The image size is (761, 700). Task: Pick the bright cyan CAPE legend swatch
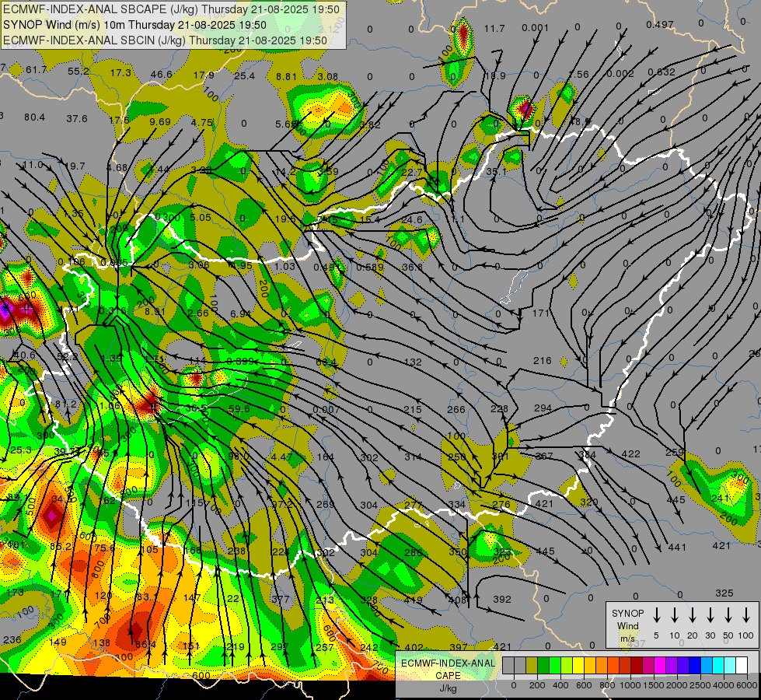pyautogui.click(x=717, y=666)
